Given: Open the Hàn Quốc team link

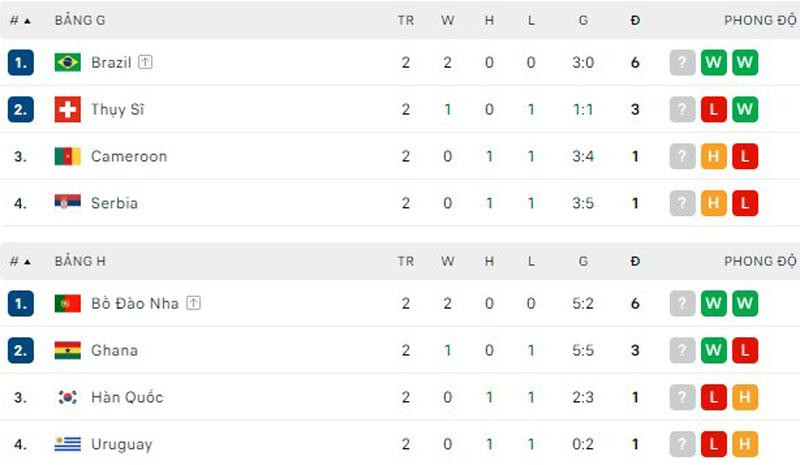Looking at the screenshot, I should pos(126,398).
